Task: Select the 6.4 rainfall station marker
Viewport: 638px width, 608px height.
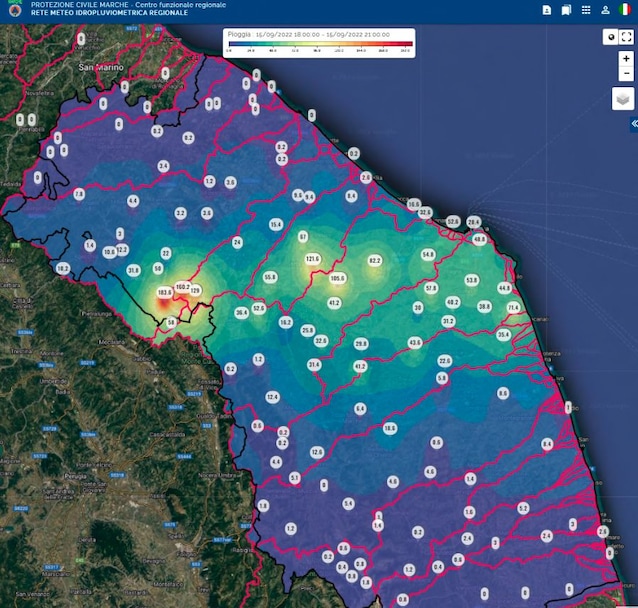Action: (x=360, y=409)
